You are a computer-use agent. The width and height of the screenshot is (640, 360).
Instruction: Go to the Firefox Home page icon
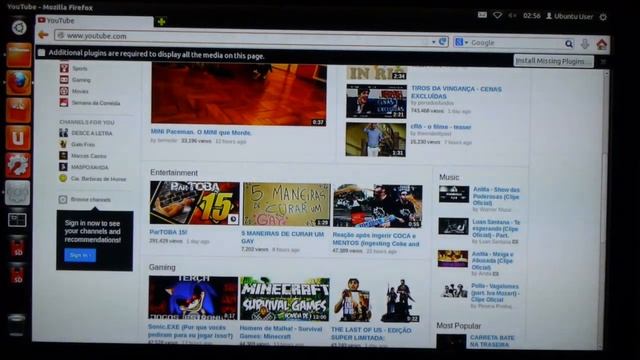[602, 44]
